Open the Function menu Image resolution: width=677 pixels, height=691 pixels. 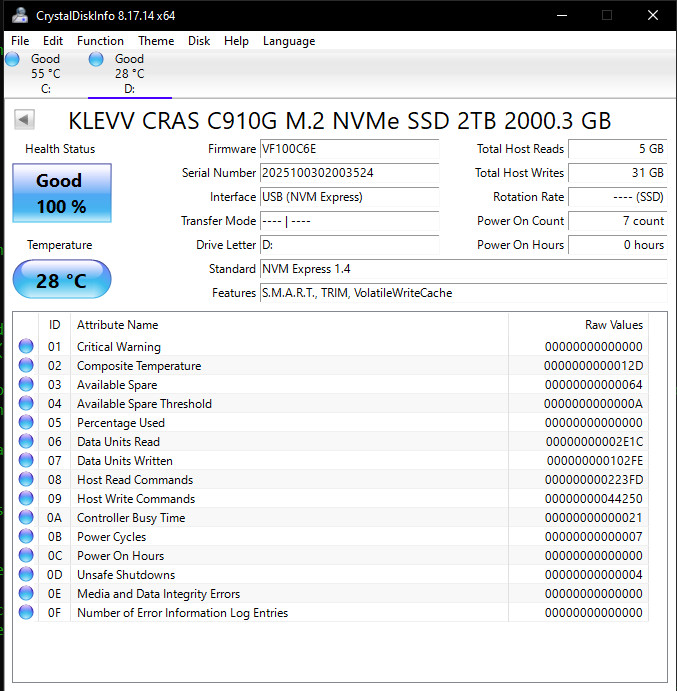point(100,41)
